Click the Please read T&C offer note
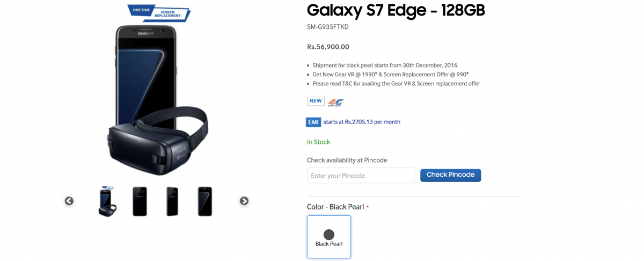The image size is (644, 261). [396, 84]
